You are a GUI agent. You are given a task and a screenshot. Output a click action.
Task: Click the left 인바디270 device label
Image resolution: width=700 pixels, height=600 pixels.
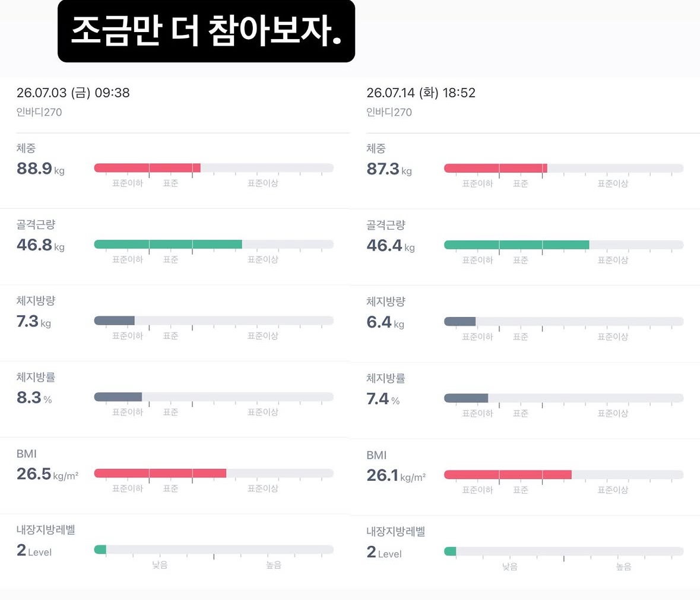(x=39, y=112)
